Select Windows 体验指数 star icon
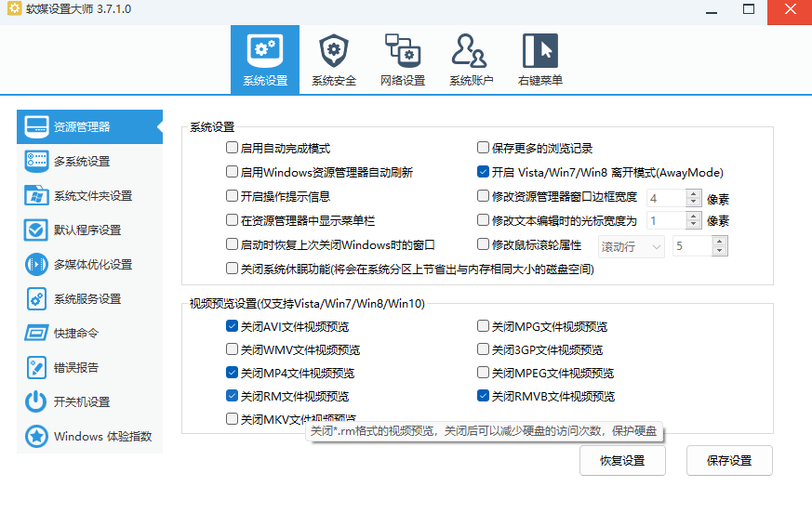This screenshot has width=812, height=526. coord(36,436)
